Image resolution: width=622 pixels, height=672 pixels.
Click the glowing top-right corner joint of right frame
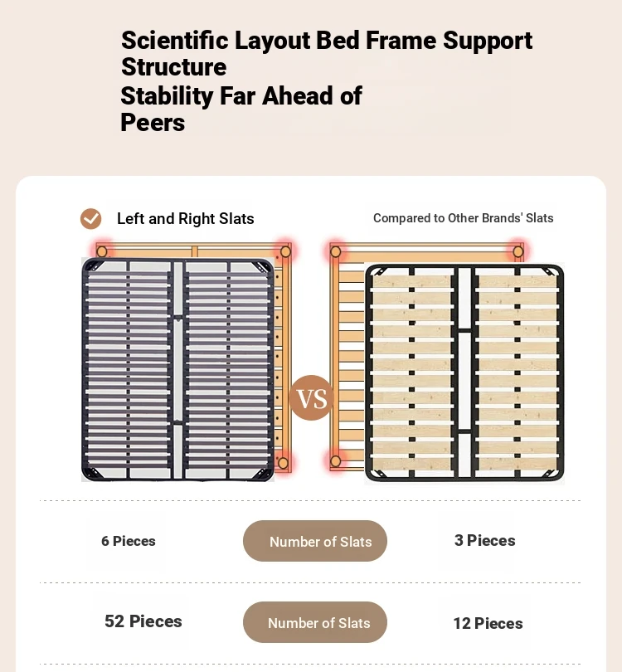tap(518, 251)
